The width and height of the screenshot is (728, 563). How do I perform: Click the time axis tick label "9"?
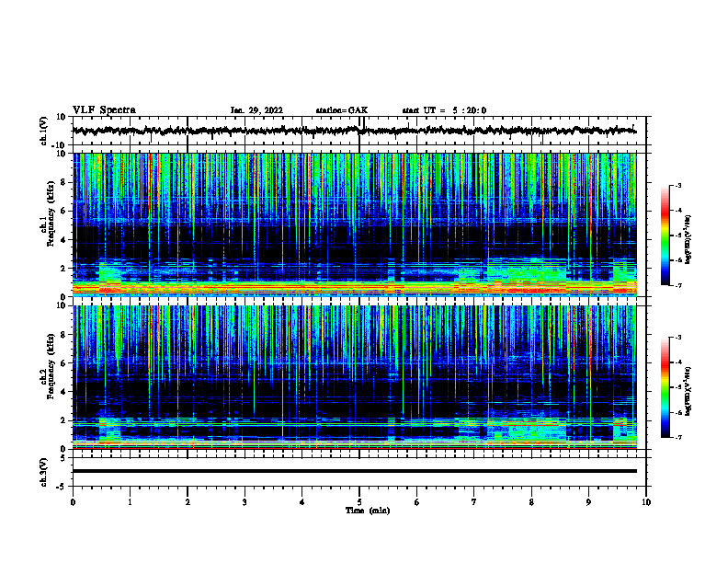(588, 502)
